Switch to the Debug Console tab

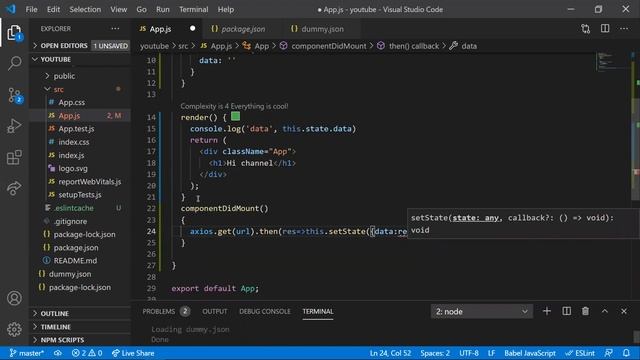tap(265, 311)
